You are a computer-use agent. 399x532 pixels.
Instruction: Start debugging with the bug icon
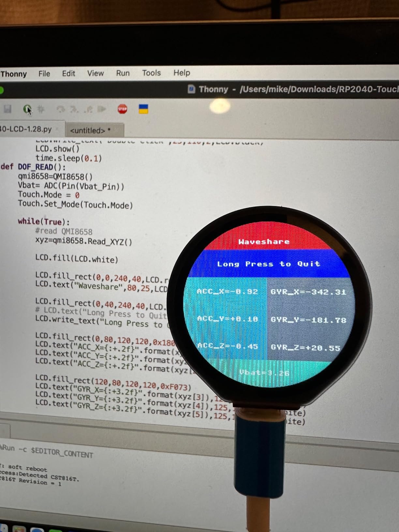pos(41,109)
